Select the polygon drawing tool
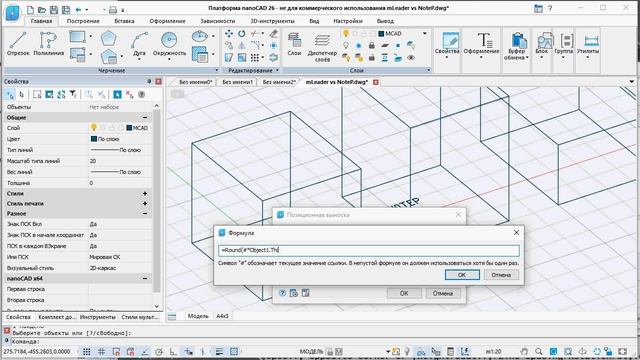 109,38
